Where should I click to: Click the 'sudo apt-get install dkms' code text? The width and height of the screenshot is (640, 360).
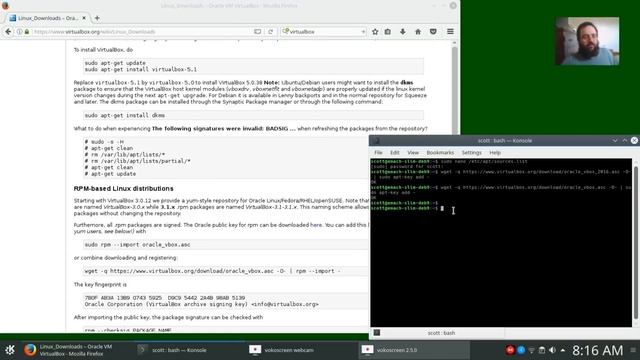point(125,116)
